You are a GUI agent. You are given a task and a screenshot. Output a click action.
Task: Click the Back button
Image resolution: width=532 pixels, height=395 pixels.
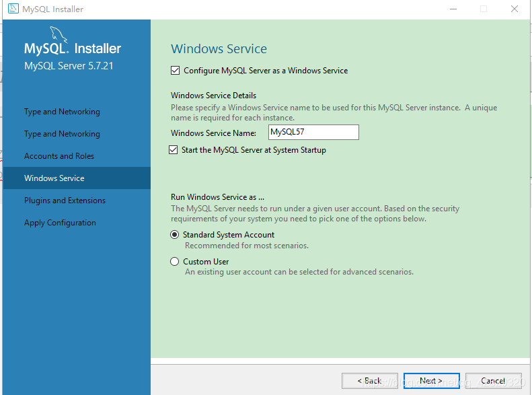click(x=370, y=381)
